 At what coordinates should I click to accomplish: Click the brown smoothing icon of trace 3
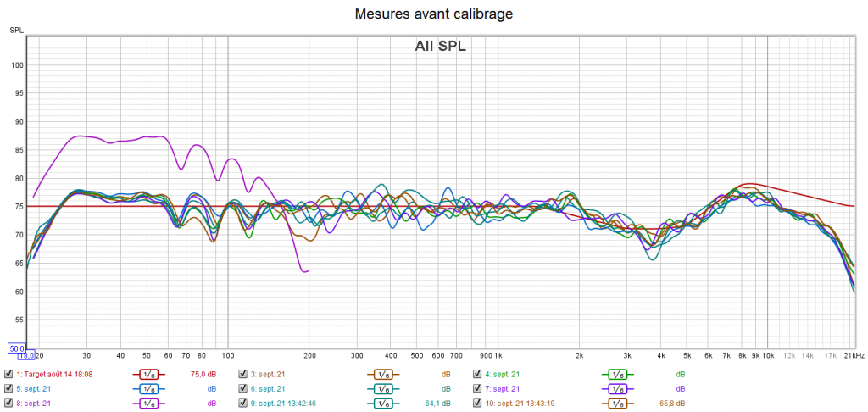pos(382,374)
